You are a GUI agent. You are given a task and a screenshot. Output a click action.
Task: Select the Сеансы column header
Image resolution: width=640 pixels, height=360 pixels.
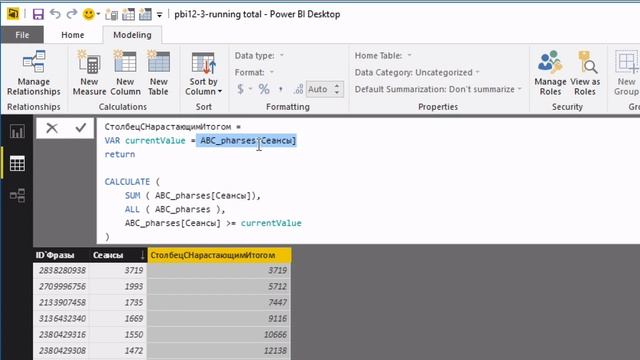(118, 255)
